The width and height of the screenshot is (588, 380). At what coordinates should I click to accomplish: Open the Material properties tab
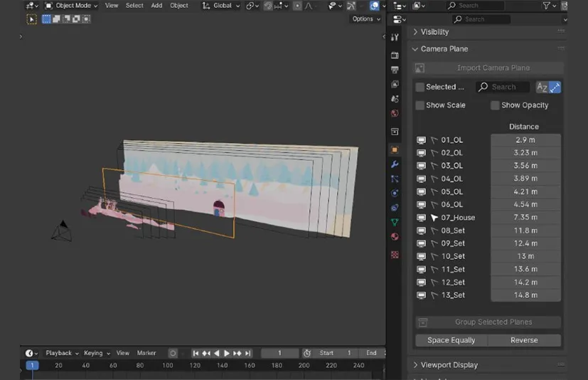point(395,236)
